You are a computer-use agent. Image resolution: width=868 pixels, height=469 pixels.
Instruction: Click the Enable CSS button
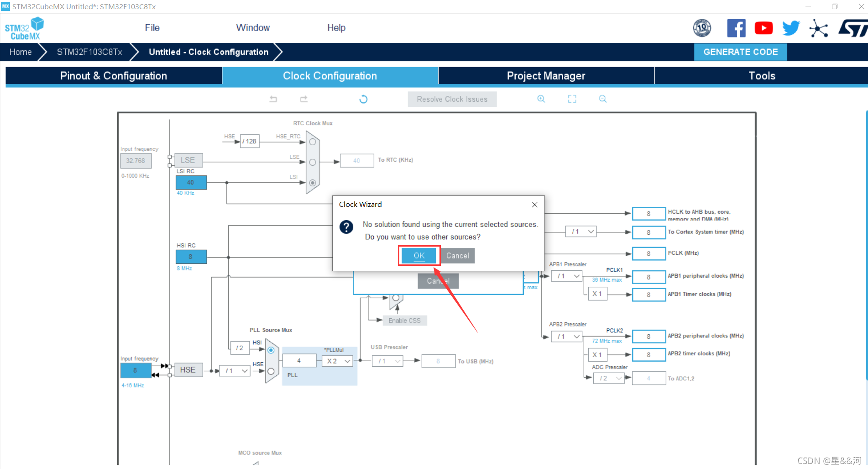point(405,321)
